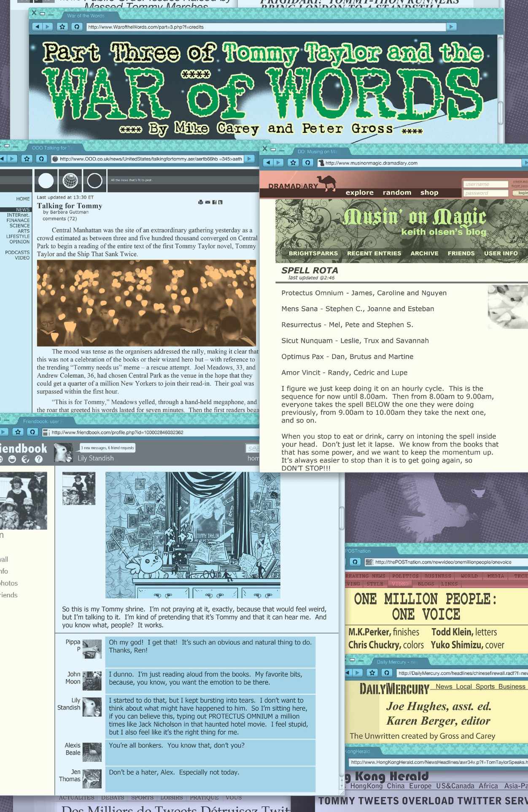528x812 pixels.
Task: Reload thePOSTnation page
Action: coord(355,562)
